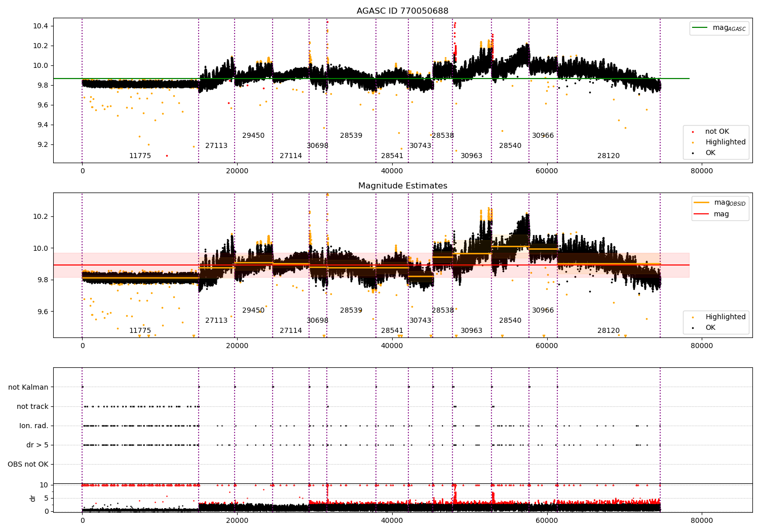
Task: Click the 'OK' legend entry in Magnitude Estimates plot
Action: pyautogui.click(x=710, y=328)
